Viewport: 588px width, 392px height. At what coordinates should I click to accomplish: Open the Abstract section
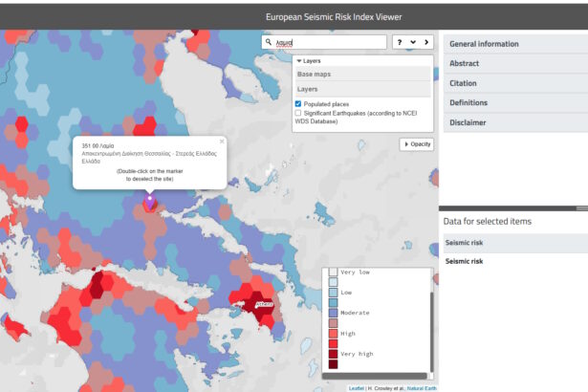pyautogui.click(x=465, y=64)
